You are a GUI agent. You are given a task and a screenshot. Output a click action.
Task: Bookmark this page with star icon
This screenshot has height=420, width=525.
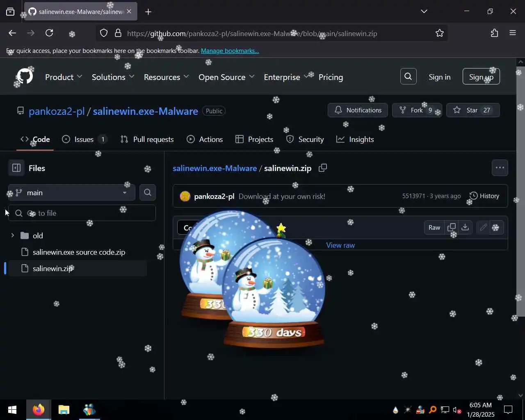[439, 33]
